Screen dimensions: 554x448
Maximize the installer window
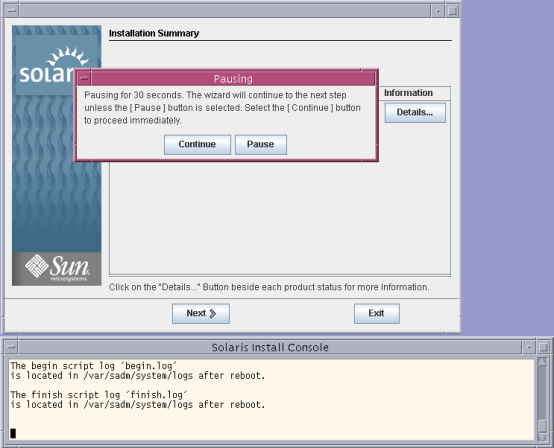(452, 11)
